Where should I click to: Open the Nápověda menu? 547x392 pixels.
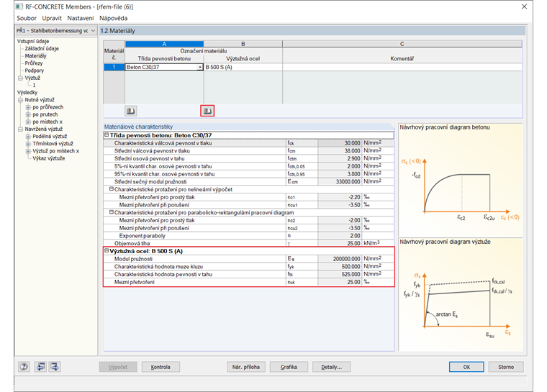114,18
